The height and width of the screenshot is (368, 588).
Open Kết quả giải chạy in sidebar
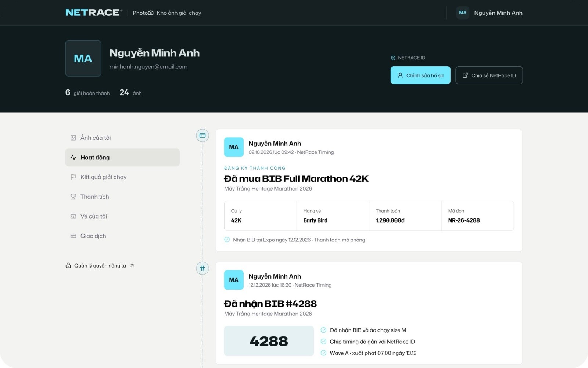point(122,177)
